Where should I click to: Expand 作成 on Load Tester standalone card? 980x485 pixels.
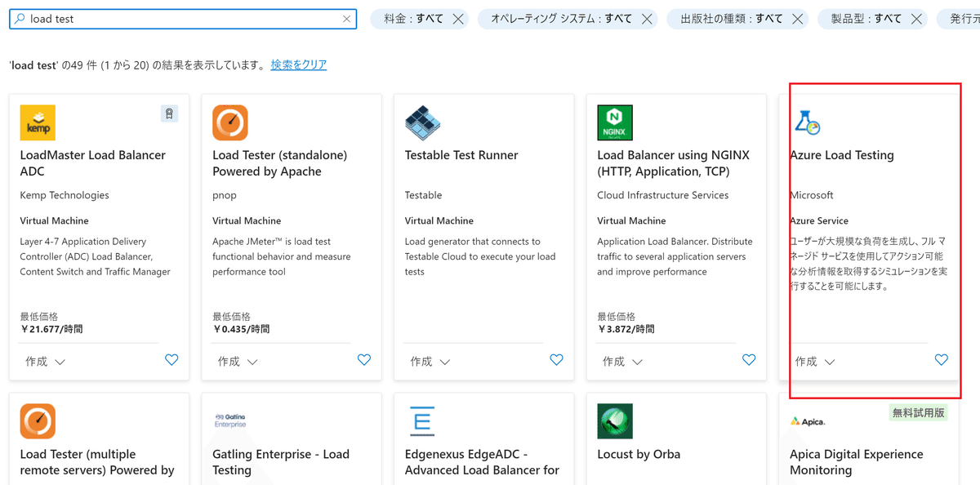238,361
